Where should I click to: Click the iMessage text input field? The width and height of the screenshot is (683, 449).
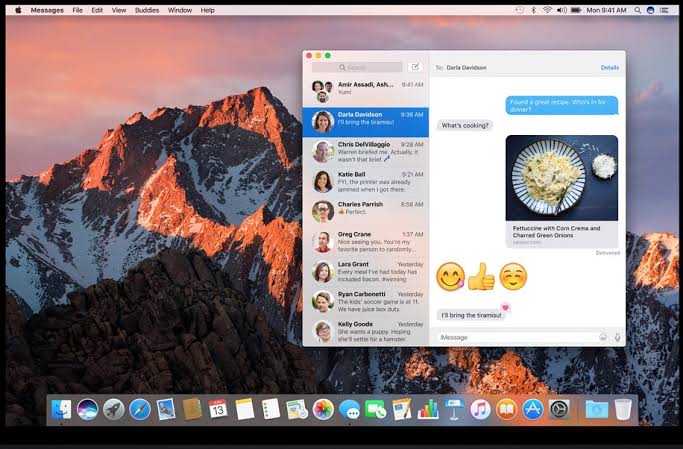pos(517,337)
